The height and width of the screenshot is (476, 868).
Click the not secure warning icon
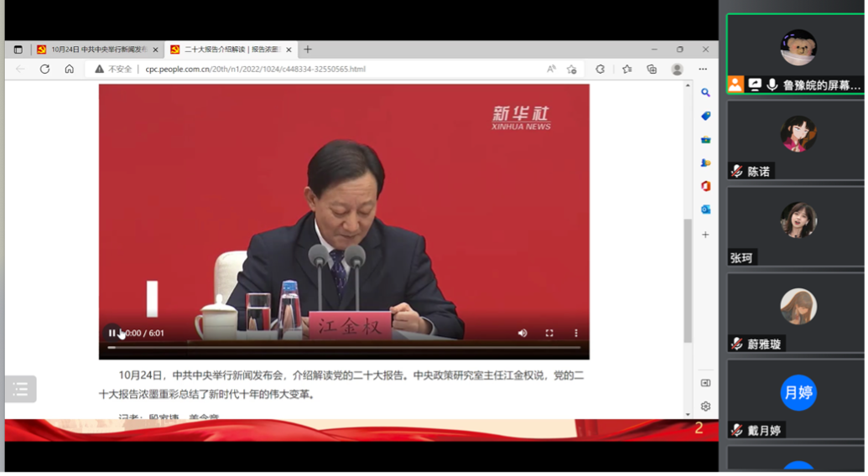99,69
